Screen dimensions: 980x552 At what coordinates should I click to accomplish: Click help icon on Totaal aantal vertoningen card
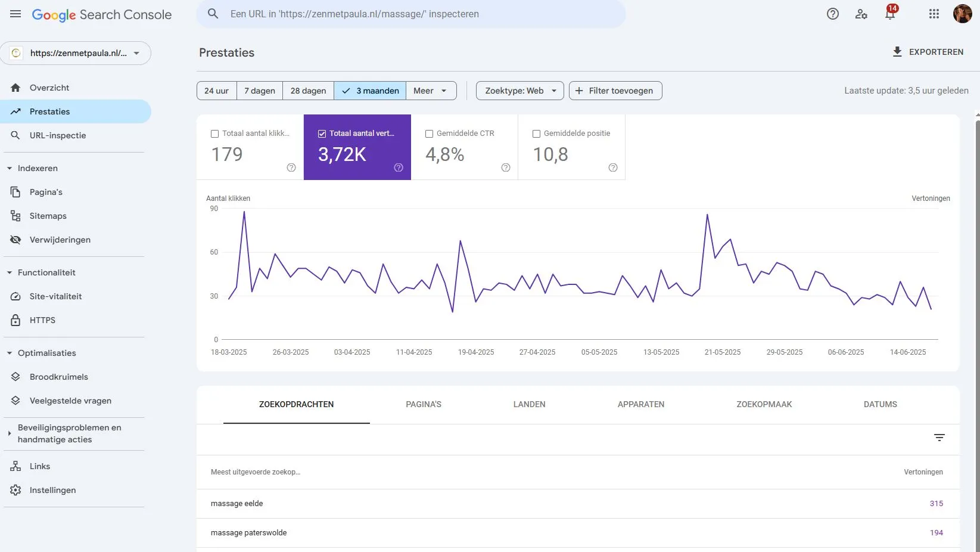[x=399, y=168]
